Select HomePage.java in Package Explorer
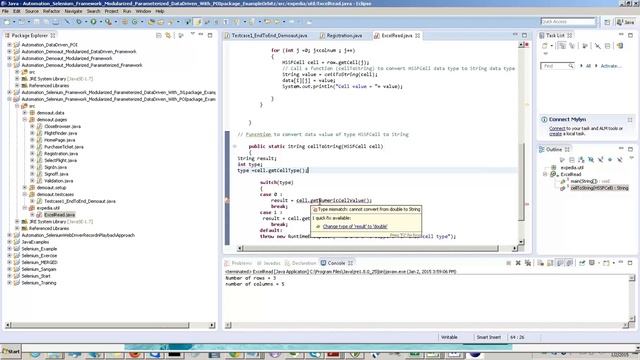Viewport: 640px width, 360px height. pyautogui.click(x=60, y=140)
